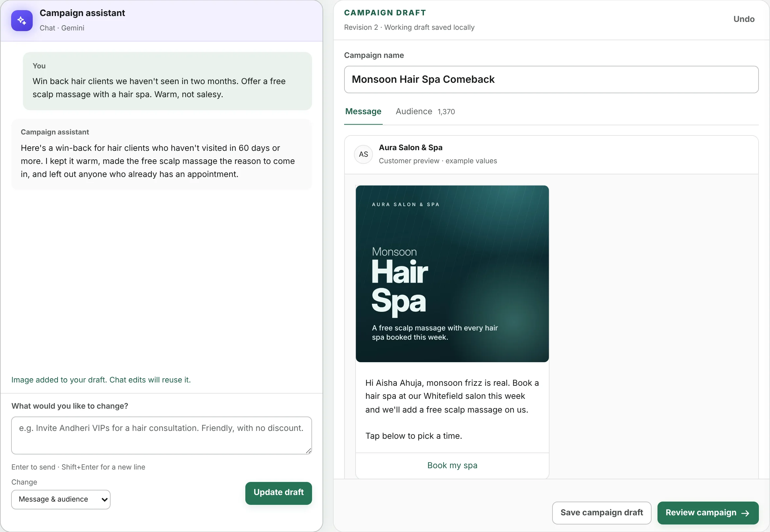Image resolution: width=770 pixels, height=532 pixels.
Task: Click the audience count 1,370
Action: pos(446,112)
